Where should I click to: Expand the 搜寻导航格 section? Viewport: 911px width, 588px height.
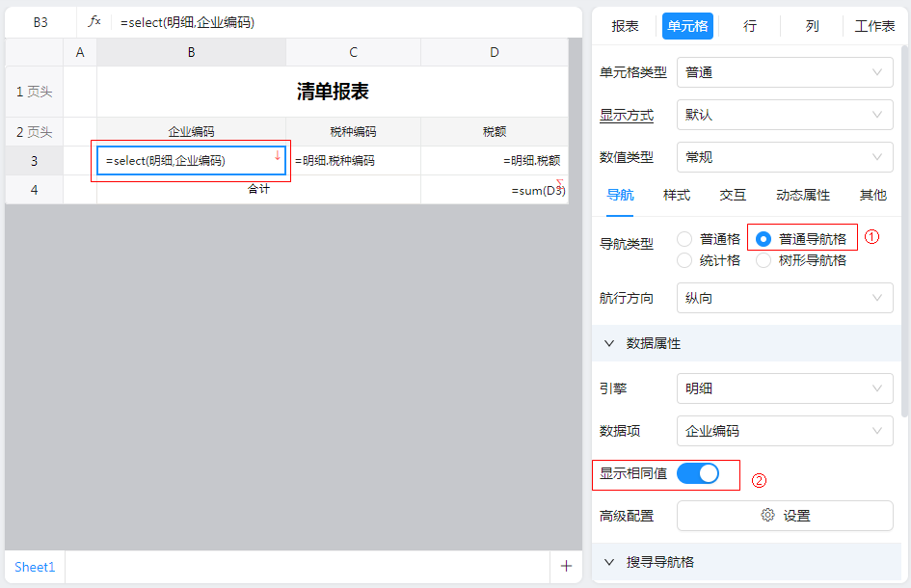tap(609, 562)
